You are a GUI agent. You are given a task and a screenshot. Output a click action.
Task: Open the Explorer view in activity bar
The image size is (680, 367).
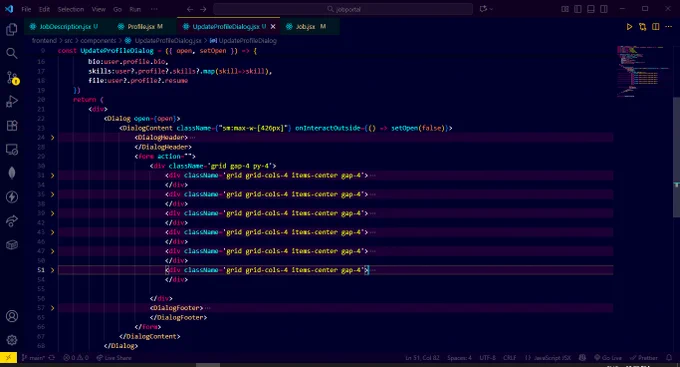click(12, 29)
